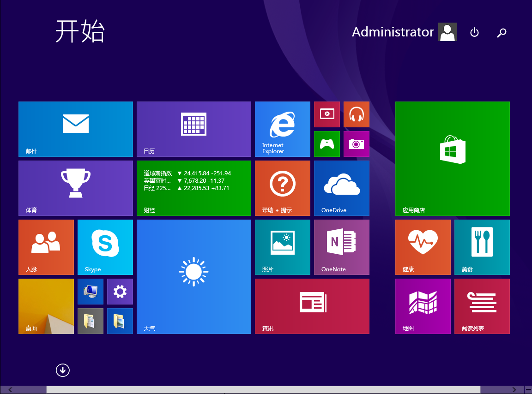Open the red Video app tile
Image resolution: width=532 pixels, height=394 pixels.
pyautogui.click(x=327, y=114)
